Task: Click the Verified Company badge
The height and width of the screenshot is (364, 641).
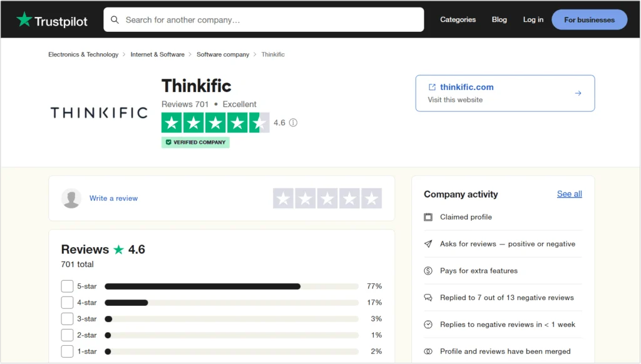Action: click(196, 143)
